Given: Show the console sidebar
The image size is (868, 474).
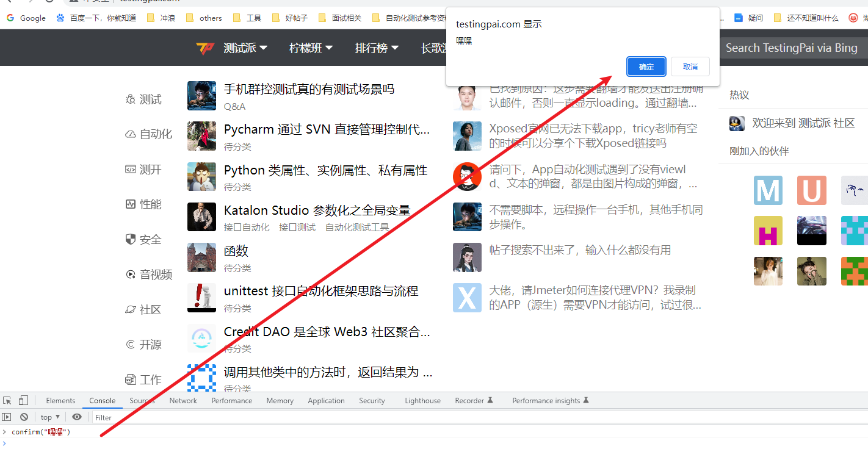Looking at the screenshot, I should coord(7,417).
